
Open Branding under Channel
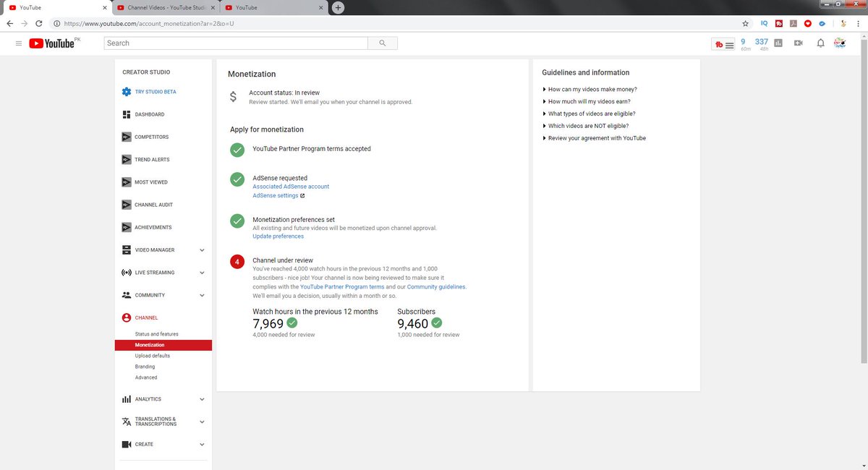145,367
